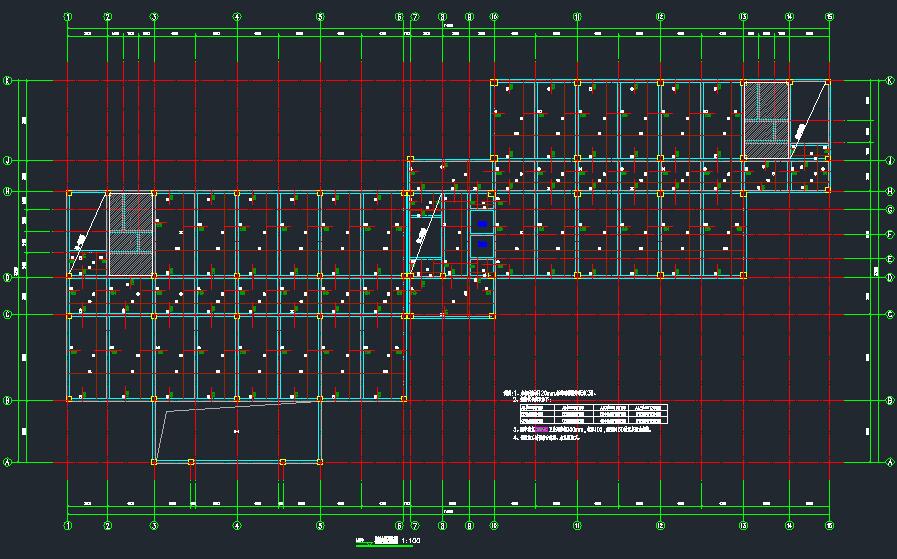Click the 1:100 scale label in title
Screen dimensions: 897x559
[411, 541]
